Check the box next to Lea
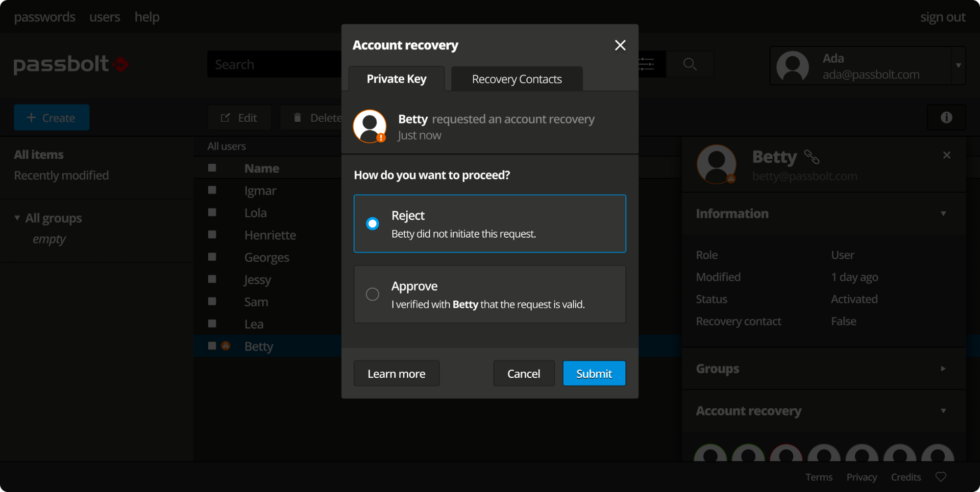This screenshot has height=492, width=980. (212, 323)
